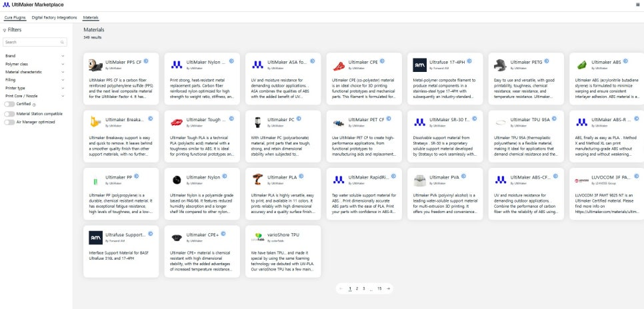This screenshot has height=309, width=644.
Task: Select page 1 in pagination
Action: point(350,289)
